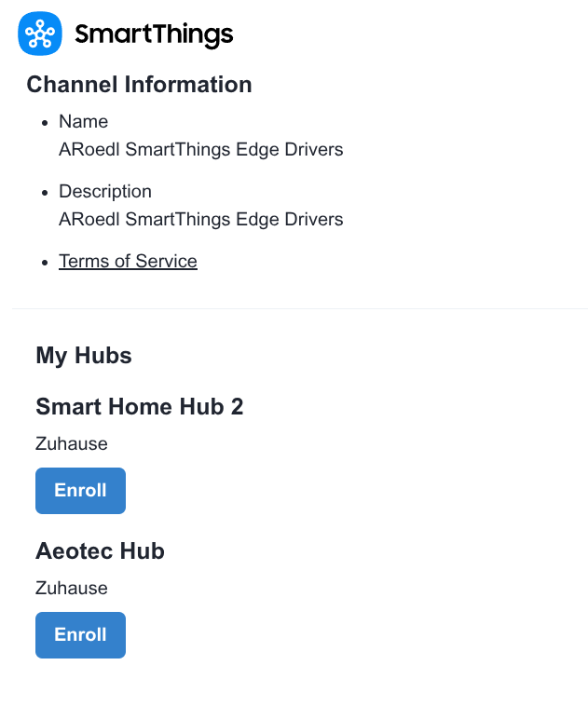Enroll the Smart Home Hub 2
The image size is (588, 706).
pos(80,491)
